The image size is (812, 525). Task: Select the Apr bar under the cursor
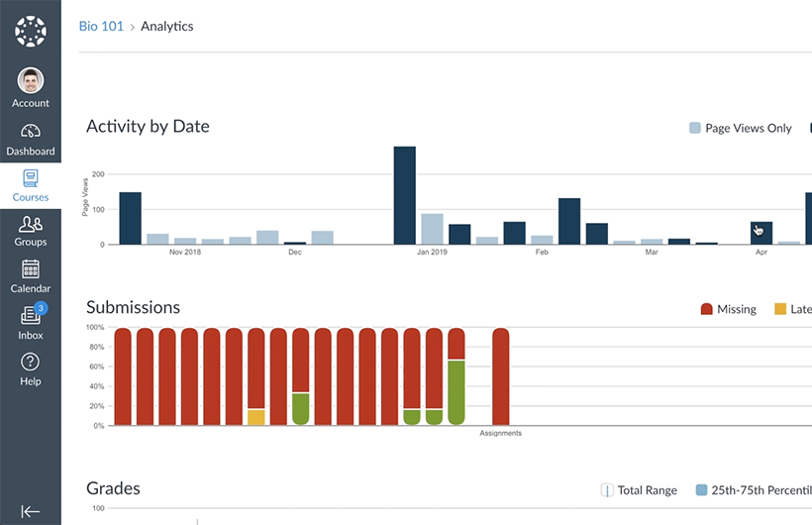pyautogui.click(x=761, y=233)
